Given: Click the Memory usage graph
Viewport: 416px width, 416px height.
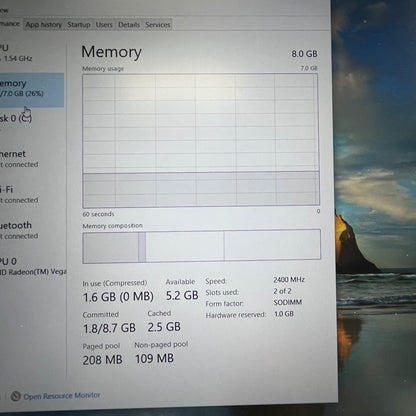Looking at the screenshot, I should pyautogui.click(x=201, y=140).
